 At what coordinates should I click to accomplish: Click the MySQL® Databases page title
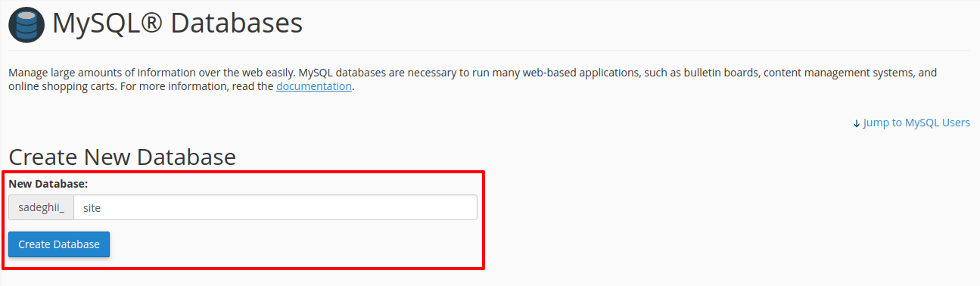click(x=177, y=23)
